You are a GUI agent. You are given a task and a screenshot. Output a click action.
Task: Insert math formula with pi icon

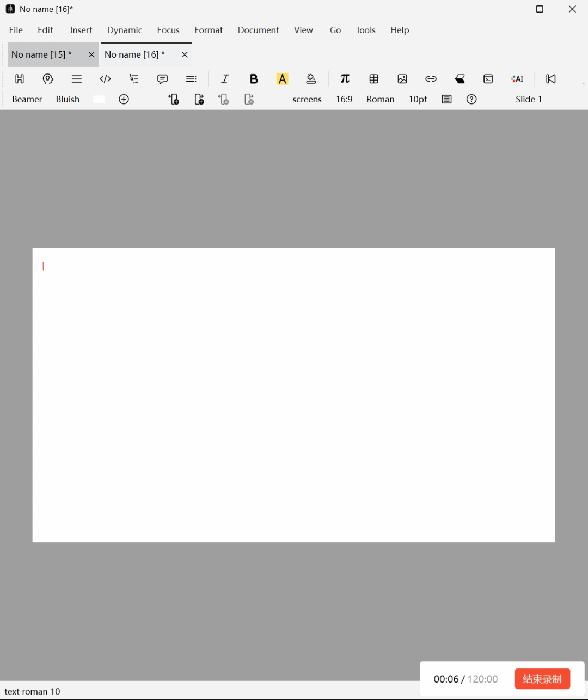point(345,79)
